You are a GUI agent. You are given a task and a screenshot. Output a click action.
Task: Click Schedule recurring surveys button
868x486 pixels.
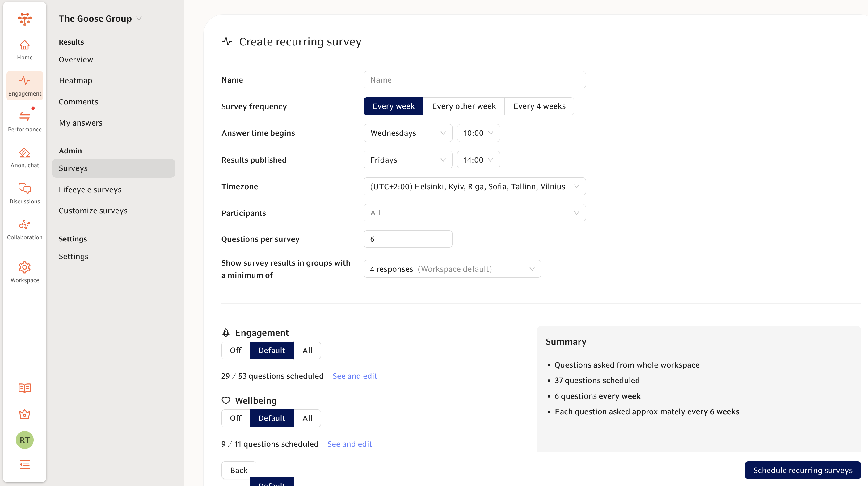(802, 470)
